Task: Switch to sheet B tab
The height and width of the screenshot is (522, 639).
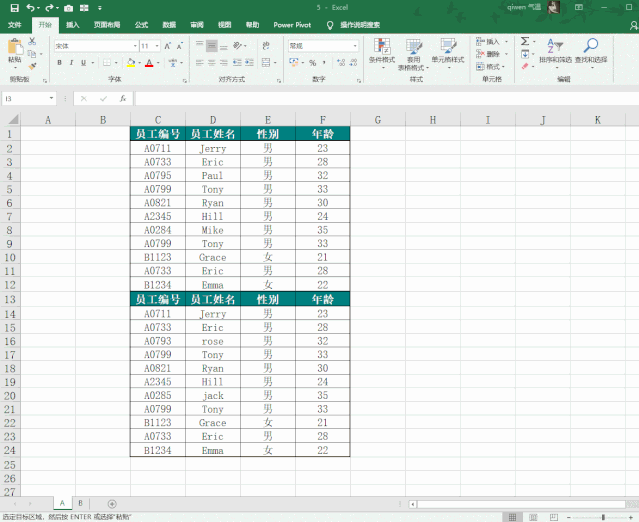Action: [80, 503]
